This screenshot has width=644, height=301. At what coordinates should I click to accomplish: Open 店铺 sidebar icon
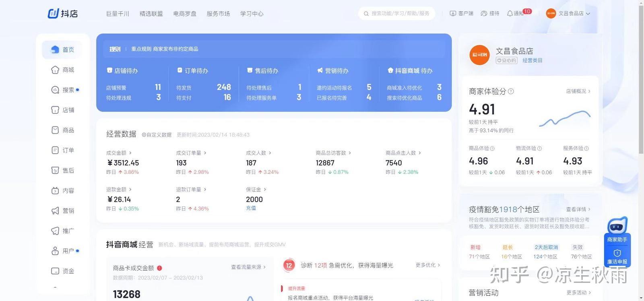(55, 110)
